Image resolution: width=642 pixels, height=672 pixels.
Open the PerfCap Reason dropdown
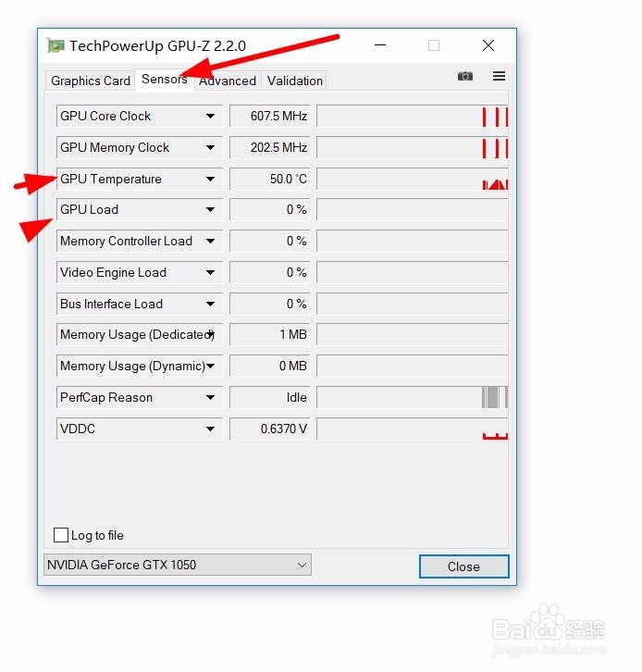click(x=210, y=397)
